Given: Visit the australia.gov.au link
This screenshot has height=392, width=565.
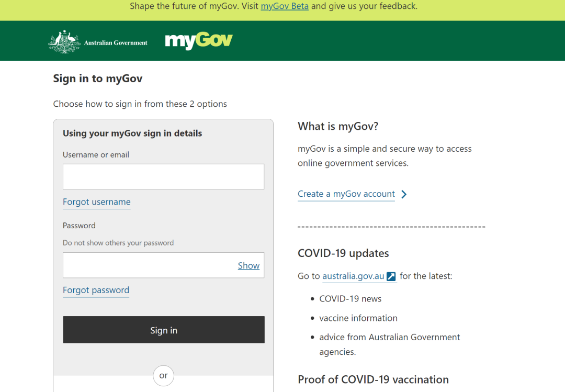Looking at the screenshot, I should [353, 276].
